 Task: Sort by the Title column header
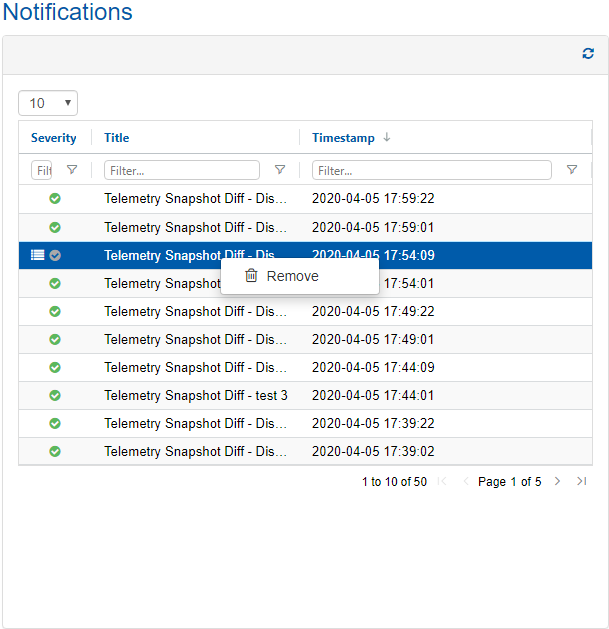[117, 138]
